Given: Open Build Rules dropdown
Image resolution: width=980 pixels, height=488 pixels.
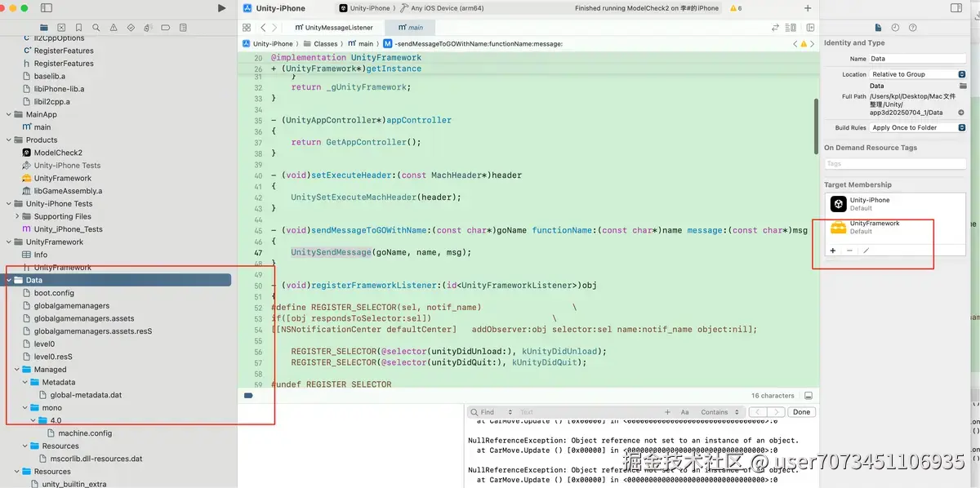Looking at the screenshot, I should coord(917,128).
